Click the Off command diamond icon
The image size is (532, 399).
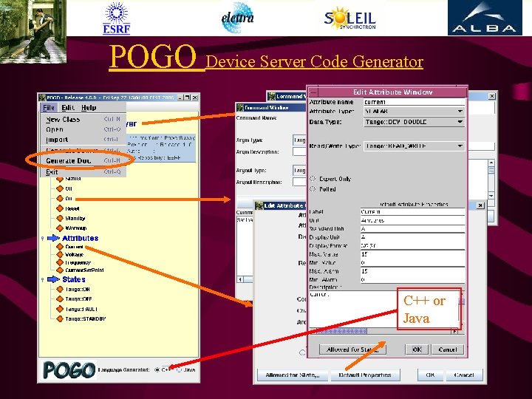coord(60,188)
